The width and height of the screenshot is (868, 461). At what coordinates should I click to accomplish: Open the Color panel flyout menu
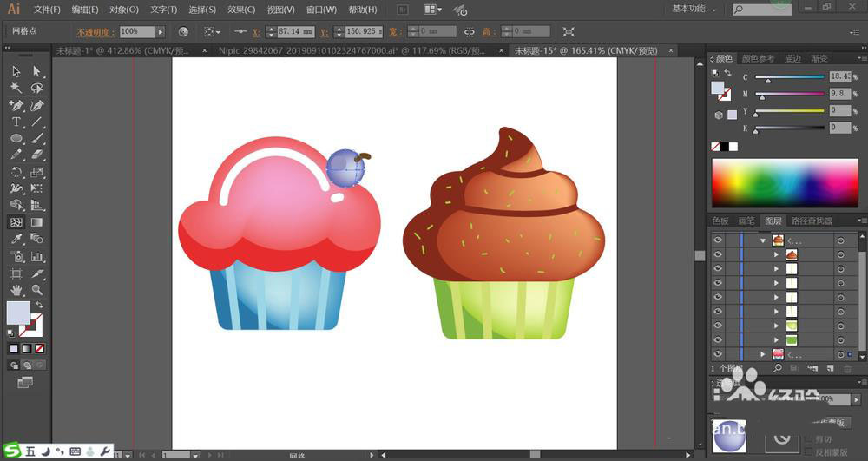coord(861,58)
